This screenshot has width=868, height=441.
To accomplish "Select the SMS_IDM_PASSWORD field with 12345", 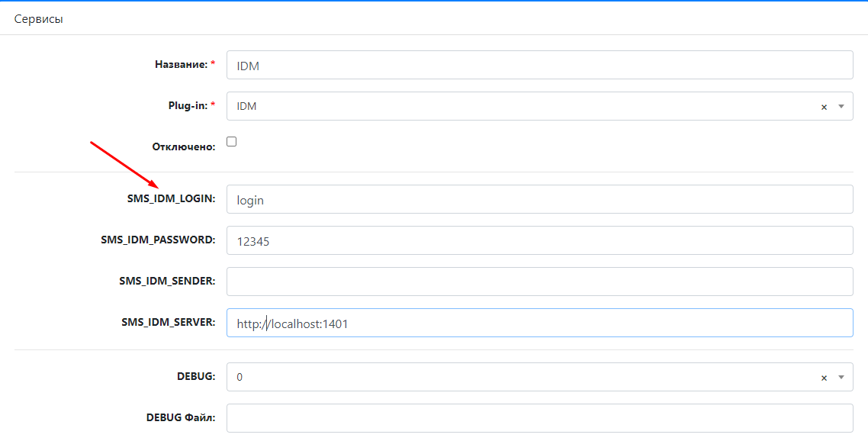I will tap(540, 240).
